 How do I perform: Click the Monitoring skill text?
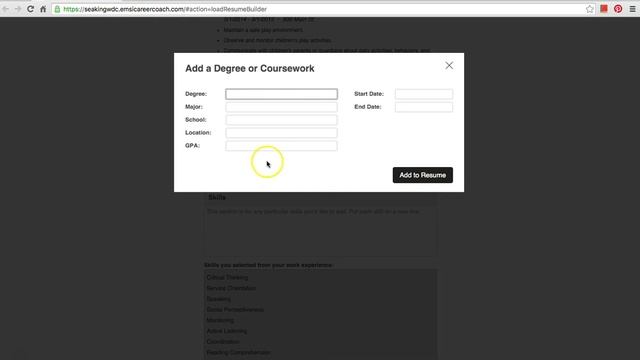(x=220, y=320)
